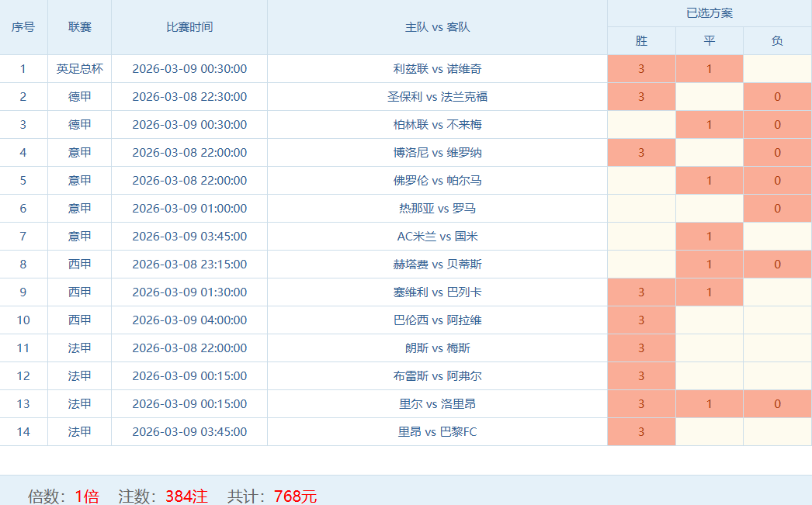The width and height of the screenshot is (812, 505).
Task: Toggle loss pick 0 for 圣保利 vs 法兰克福
Action: [777, 97]
